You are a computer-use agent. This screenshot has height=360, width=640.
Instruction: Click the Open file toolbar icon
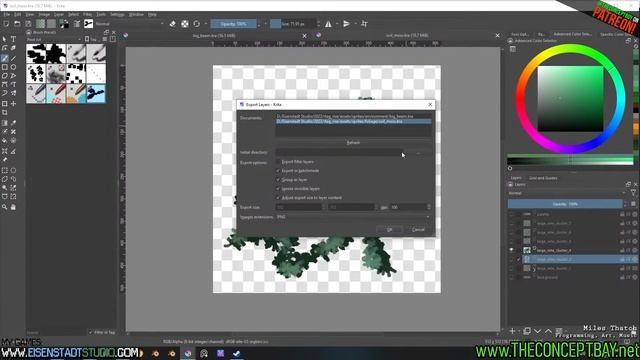click(x=17, y=24)
